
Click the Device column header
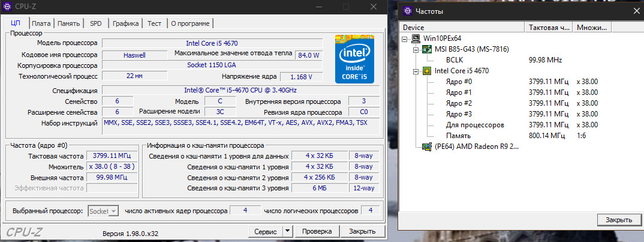(x=462, y=28)
